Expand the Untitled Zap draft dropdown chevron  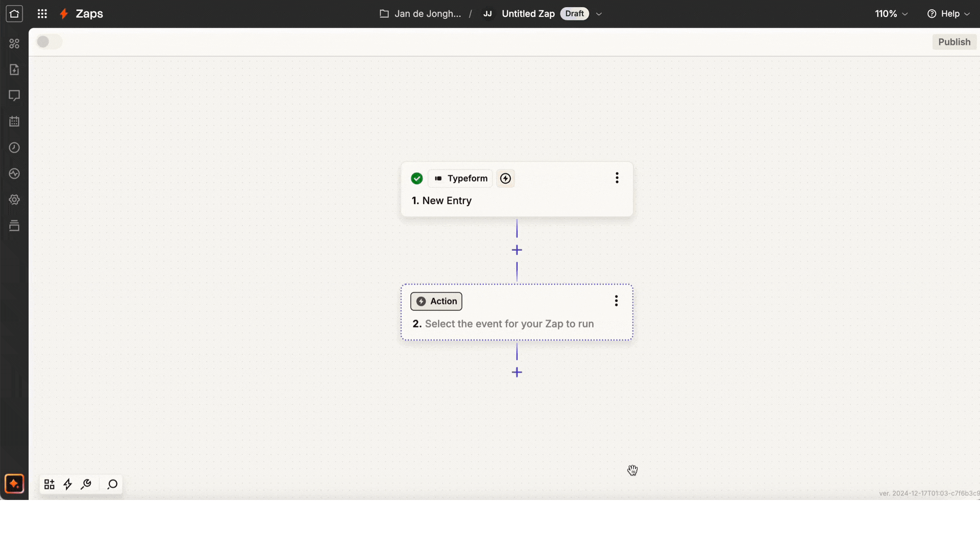(x=599, y=14)
